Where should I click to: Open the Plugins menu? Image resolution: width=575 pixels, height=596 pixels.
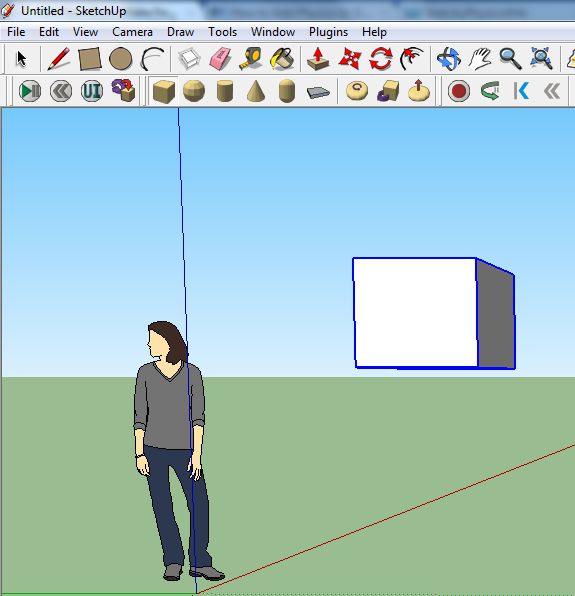[328, 32]
